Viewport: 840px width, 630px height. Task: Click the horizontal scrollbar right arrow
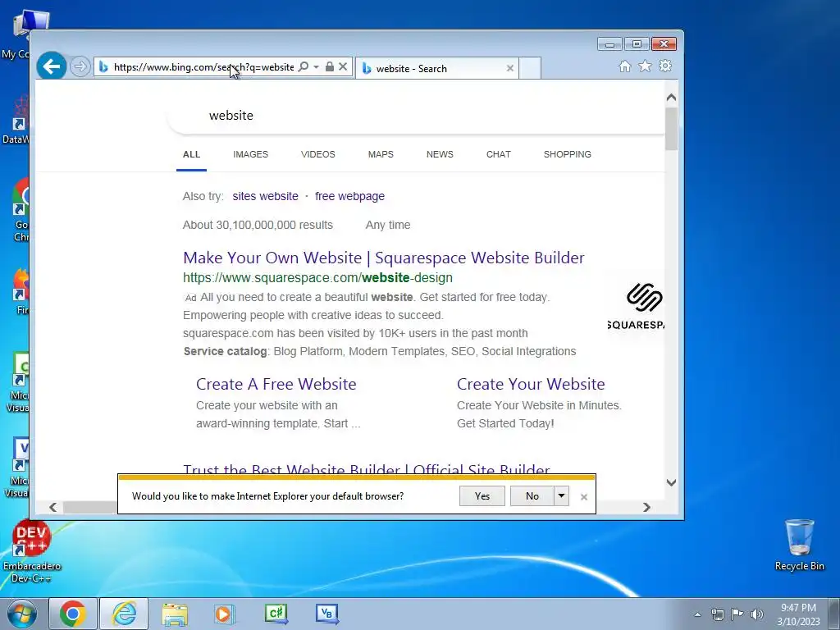646,507
